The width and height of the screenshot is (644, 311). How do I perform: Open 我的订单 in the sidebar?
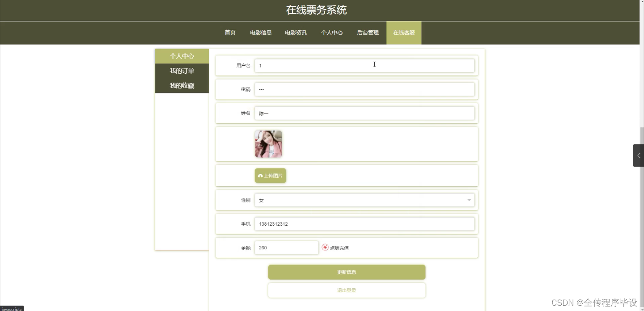point(182,71)
